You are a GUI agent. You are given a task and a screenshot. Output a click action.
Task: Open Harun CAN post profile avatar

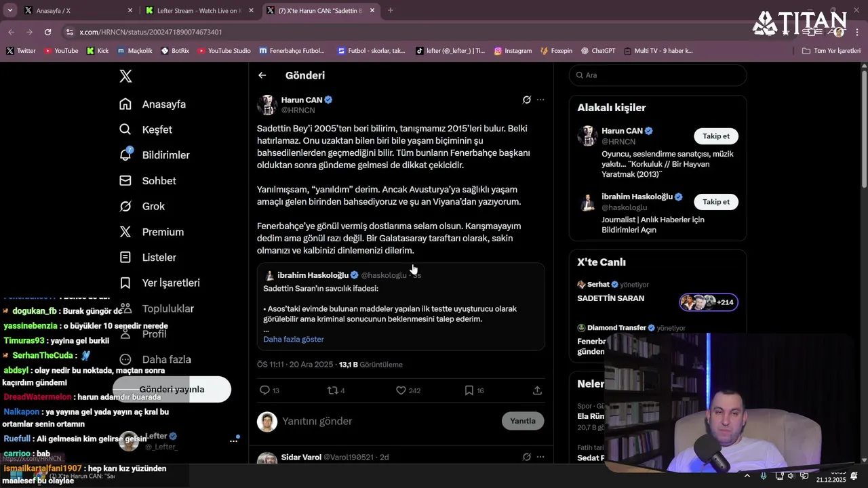click(x=267, y=105)
